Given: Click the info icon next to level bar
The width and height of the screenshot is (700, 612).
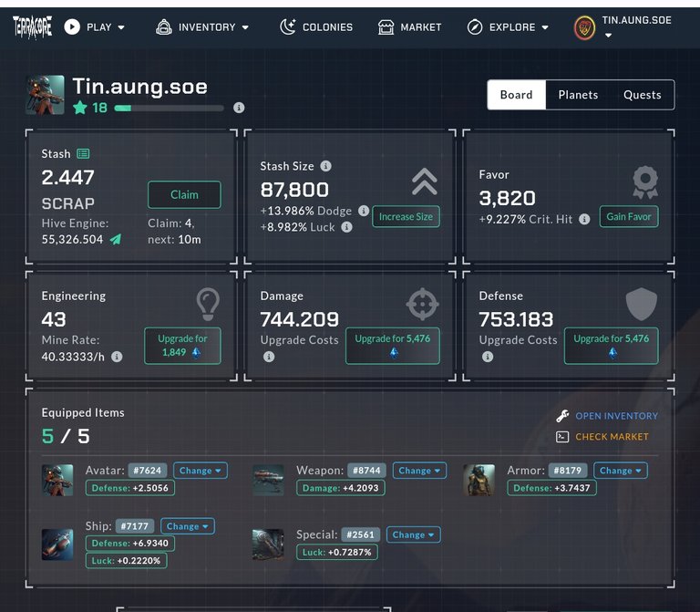Looking at the screenshot, I should point(239,108).
